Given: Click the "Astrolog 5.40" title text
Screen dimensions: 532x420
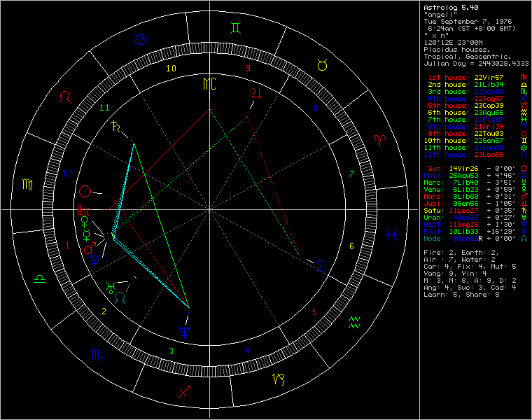Looking at the screenshot, I should [x=448, y=8].
